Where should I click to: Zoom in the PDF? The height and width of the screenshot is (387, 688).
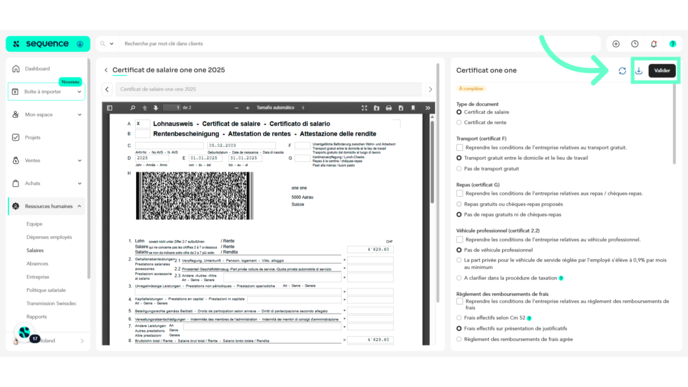pyautogui.click(x=247, y=108)
